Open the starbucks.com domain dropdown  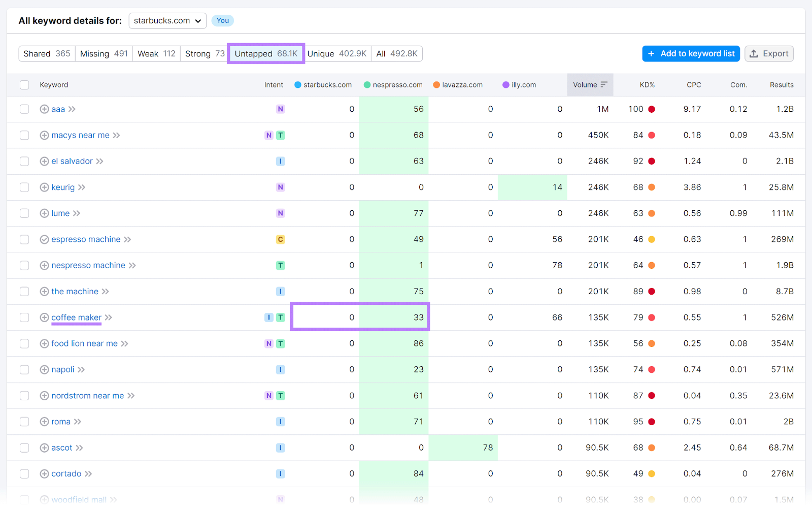coord(167,21)
